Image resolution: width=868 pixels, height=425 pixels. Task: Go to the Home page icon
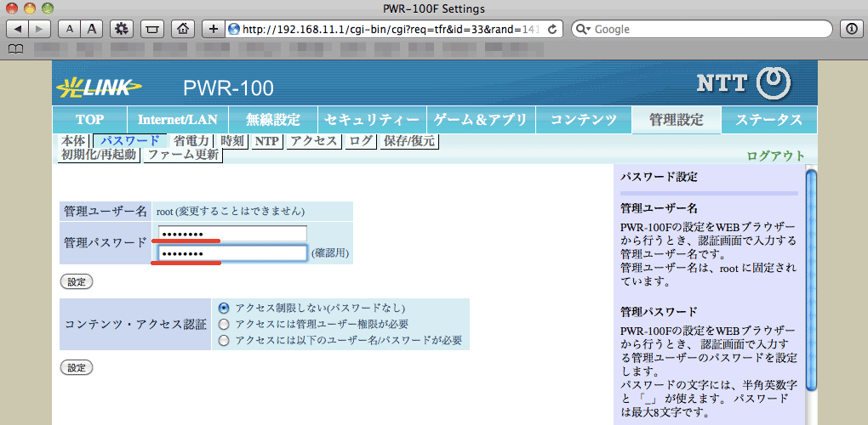(183, 28)
